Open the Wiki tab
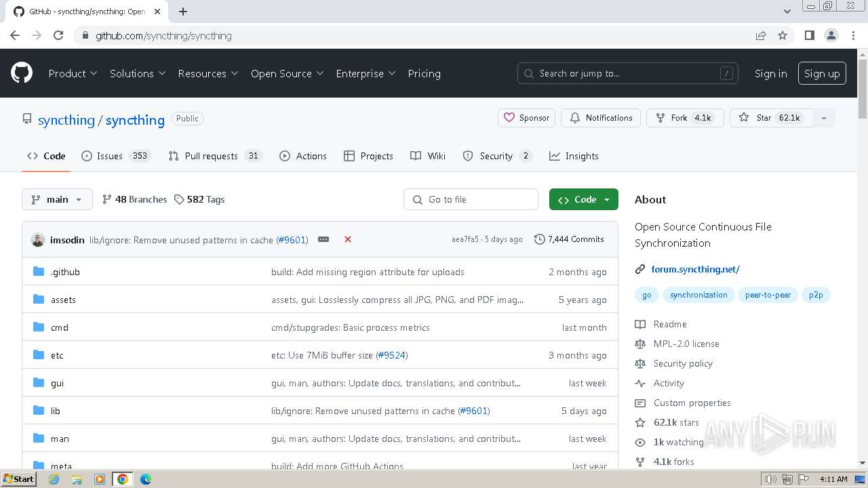The width and height of the screenshot is (868, 488). [x=428, y=156]
